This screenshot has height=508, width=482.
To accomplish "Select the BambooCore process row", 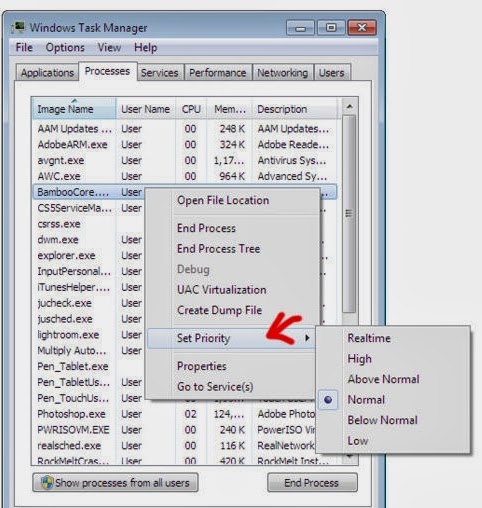I will pos(89,192).
